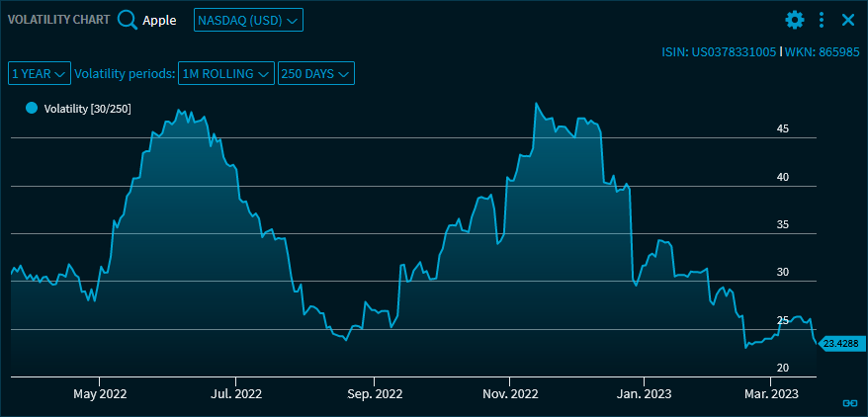Open the chart settings gear

[x=795, y=20]
